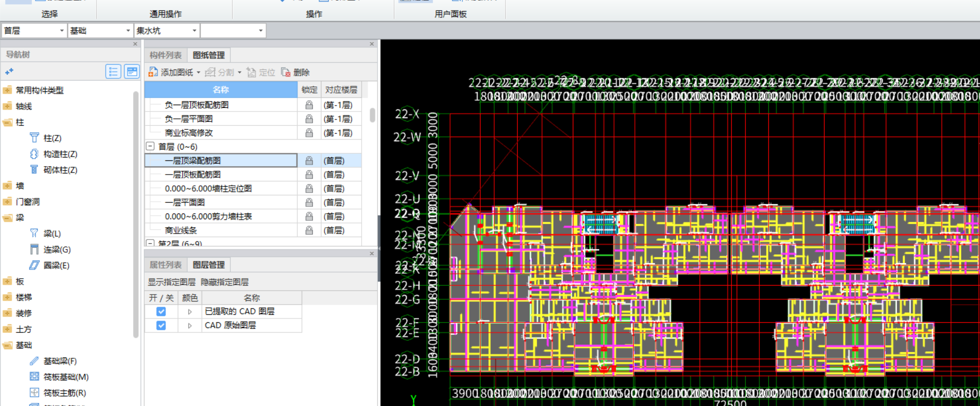The width and height of the screenshot is (980, 406).
Task: Select 柱(Z) column component icon
Action: (34, 138)
